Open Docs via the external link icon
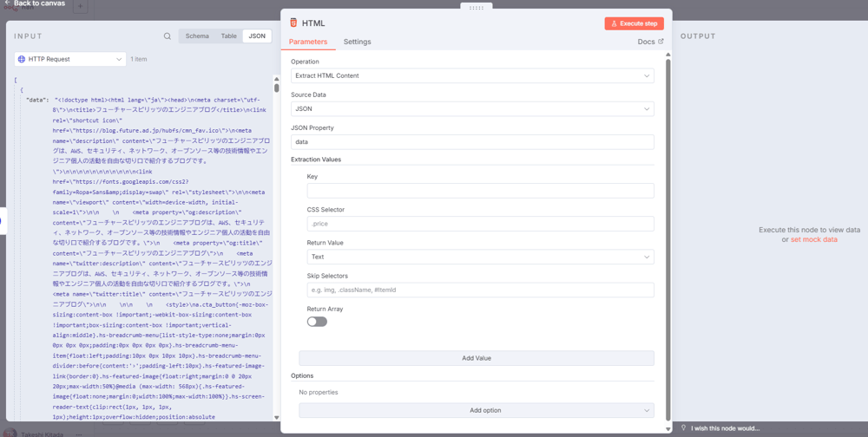Image resolution: width=868 pixels, height=437 pixels. (661, 42)
